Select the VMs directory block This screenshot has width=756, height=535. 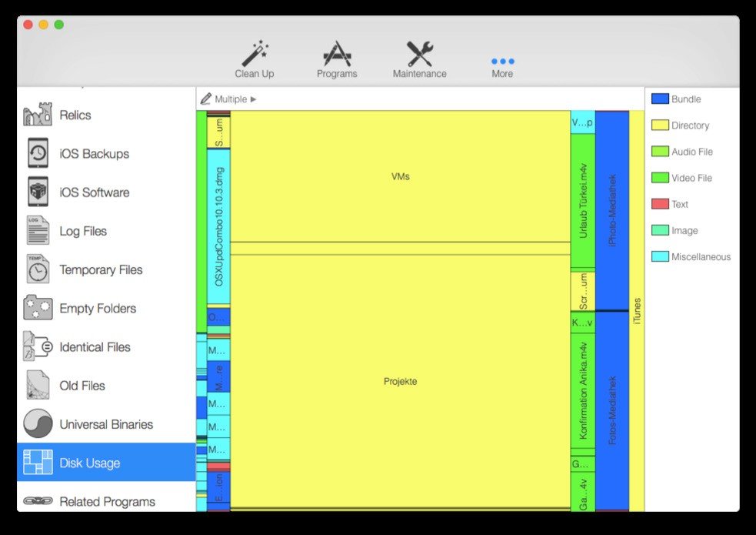click(x=400, y=176)
